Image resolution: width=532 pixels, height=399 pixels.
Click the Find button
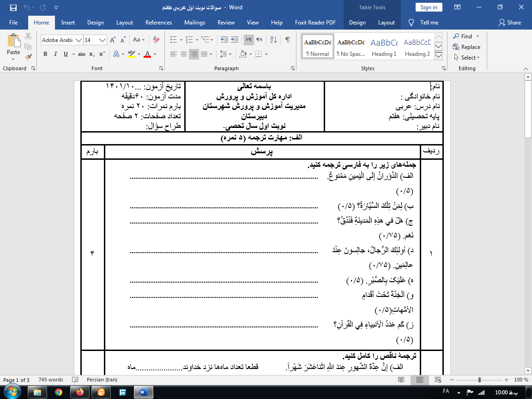tap(462, 36)
